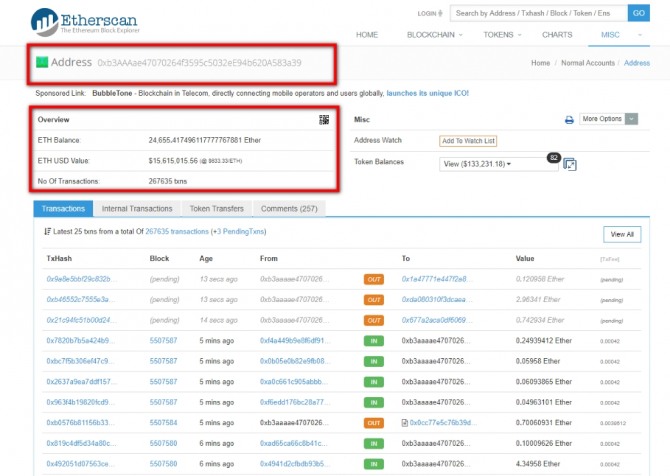This screenshot has height=476, width=670.
Task: Focus the address search input field
Action: click(537, 13)
